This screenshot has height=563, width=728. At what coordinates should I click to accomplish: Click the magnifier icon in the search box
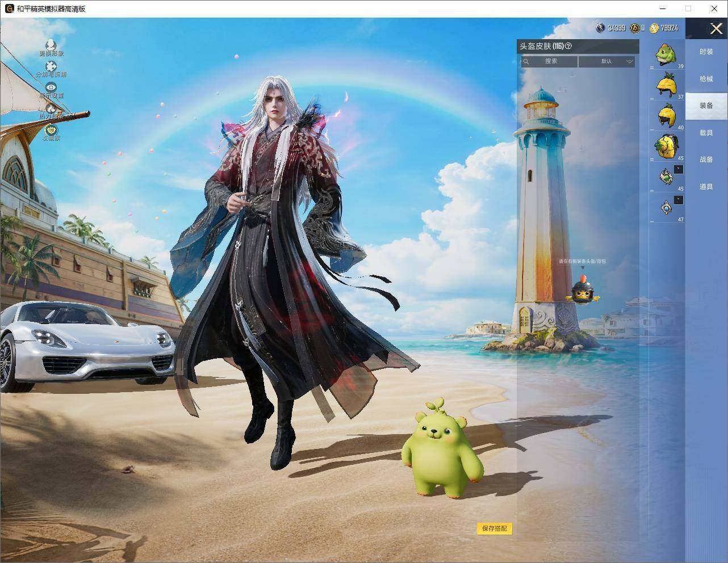click(526, 61)
